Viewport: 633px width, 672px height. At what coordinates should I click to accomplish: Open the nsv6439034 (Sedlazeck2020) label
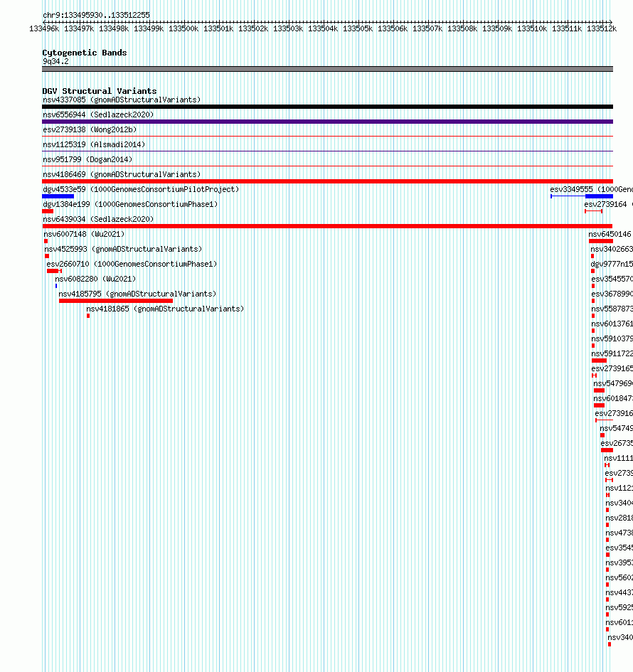98,219
